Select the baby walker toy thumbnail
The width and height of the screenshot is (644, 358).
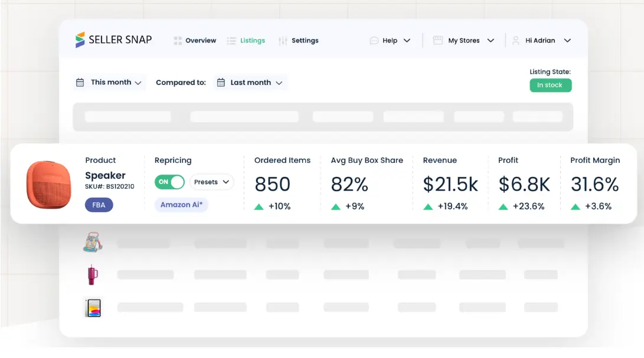point(93,242)
